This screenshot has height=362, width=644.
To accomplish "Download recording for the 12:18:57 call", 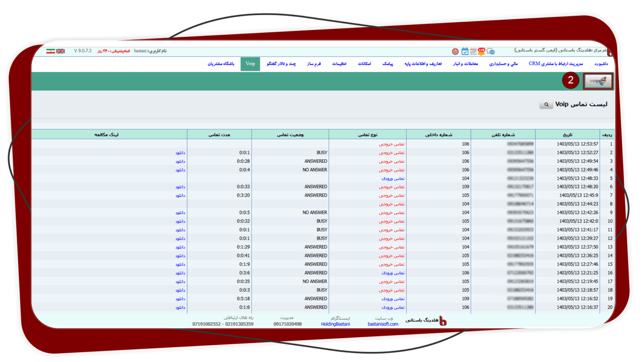I will click(x=180, y=290).
